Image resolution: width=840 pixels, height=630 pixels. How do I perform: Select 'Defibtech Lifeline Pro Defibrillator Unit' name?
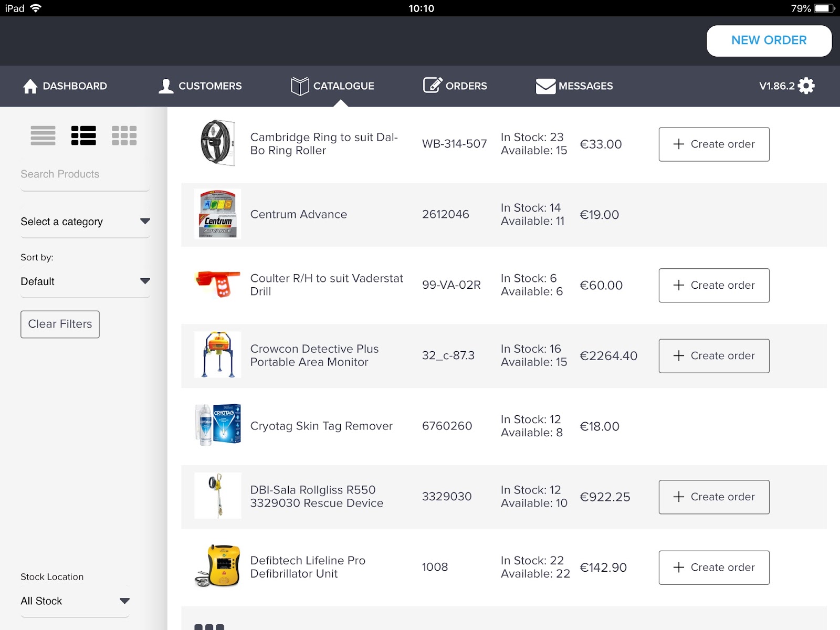308,567
